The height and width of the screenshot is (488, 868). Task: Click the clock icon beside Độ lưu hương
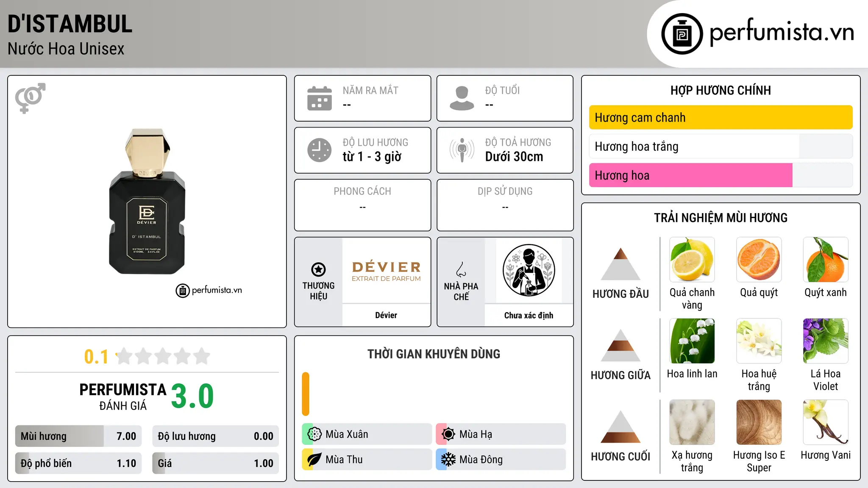coord(320,150)
